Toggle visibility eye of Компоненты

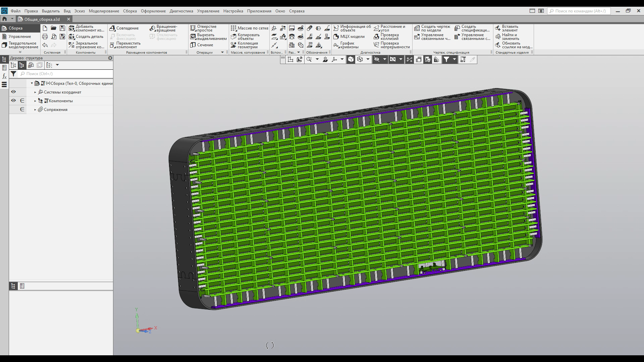tap(13, 101)
